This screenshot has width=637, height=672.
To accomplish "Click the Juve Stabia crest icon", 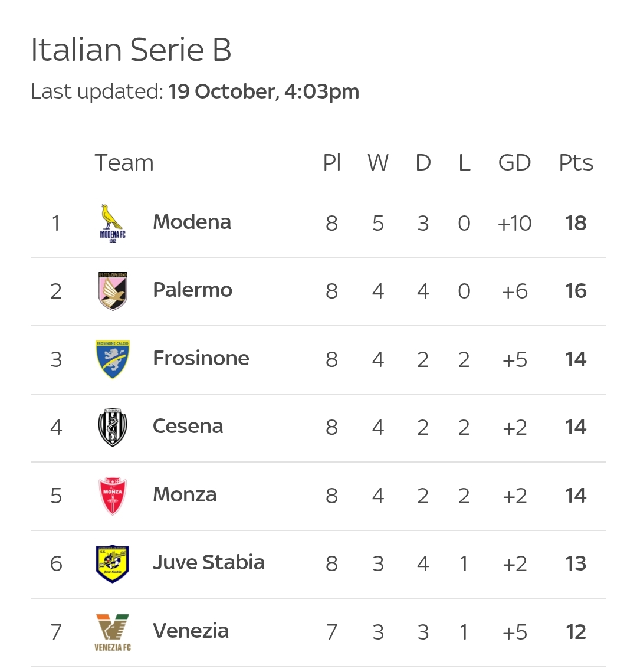I will pyautogui.click(x=112, y=563).
